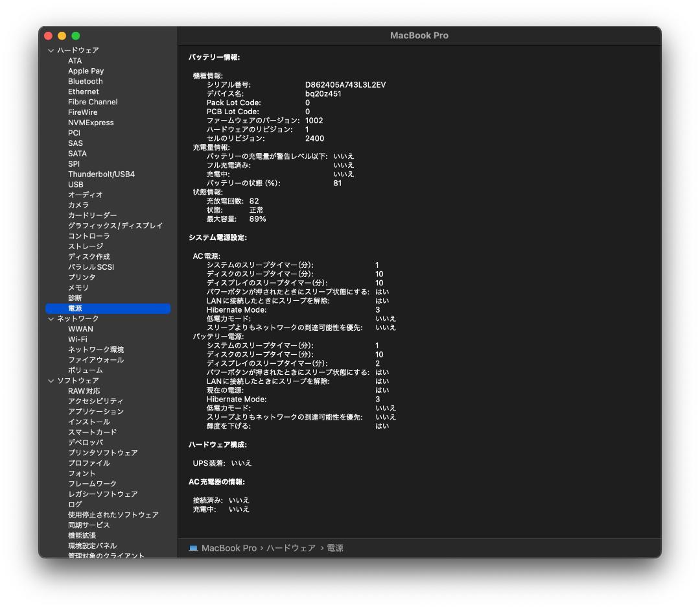Click the 最大容量 value 89%

[x=257, y=219]
